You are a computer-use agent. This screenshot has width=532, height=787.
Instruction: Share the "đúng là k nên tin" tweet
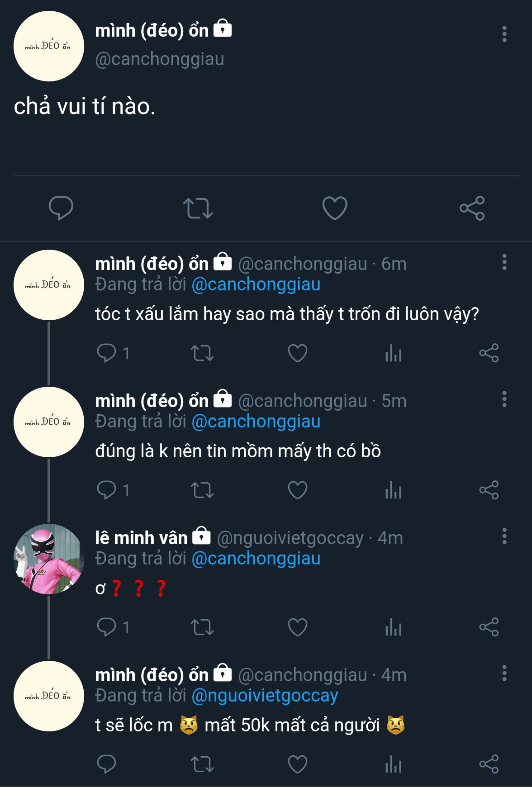point(489,490)
